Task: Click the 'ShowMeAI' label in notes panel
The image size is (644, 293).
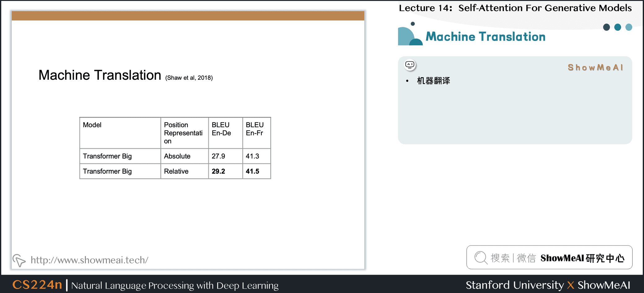Action: pos(595,68)
